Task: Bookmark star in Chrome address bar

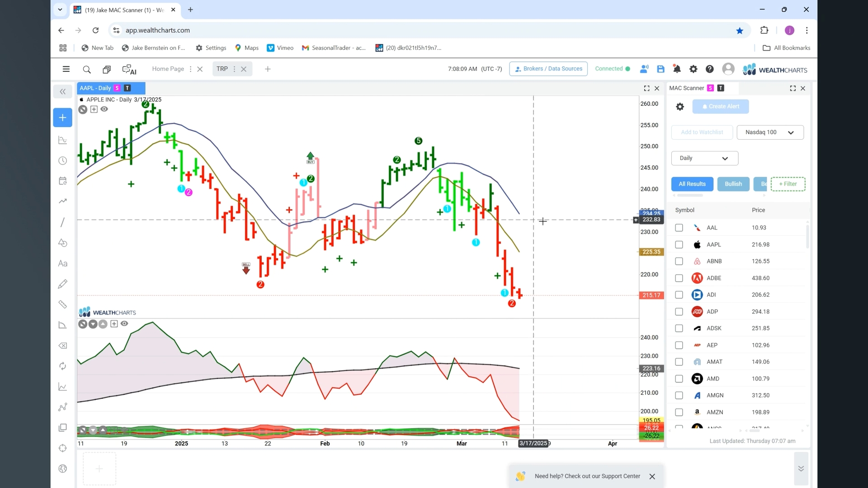Action: tap(740, 30)
